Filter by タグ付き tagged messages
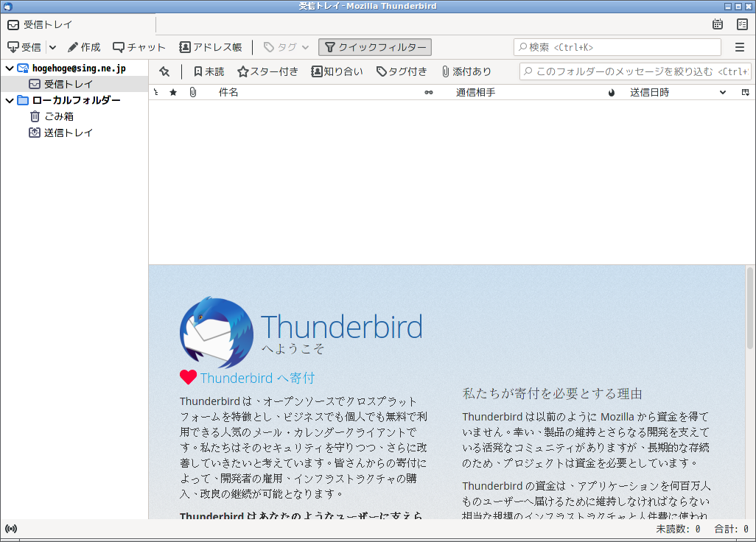The width and height of the screenshot is (756, 542). (x=402, y=71)
